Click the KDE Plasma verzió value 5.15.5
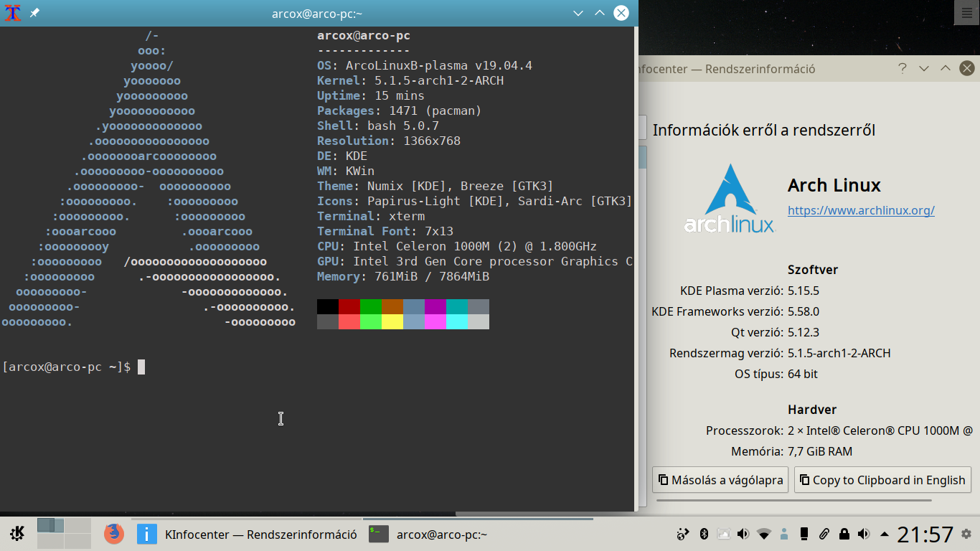980x551 pixels. [804, 291]
